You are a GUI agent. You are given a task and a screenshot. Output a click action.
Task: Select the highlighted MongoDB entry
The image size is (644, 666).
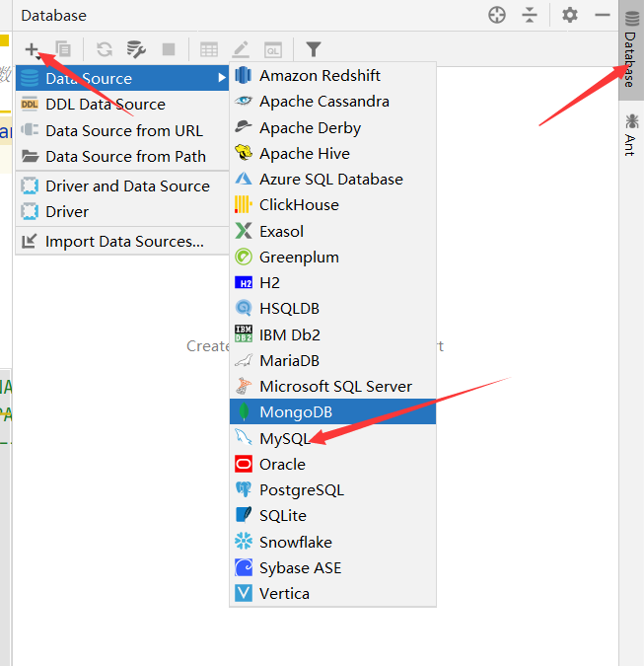(332, 412)
